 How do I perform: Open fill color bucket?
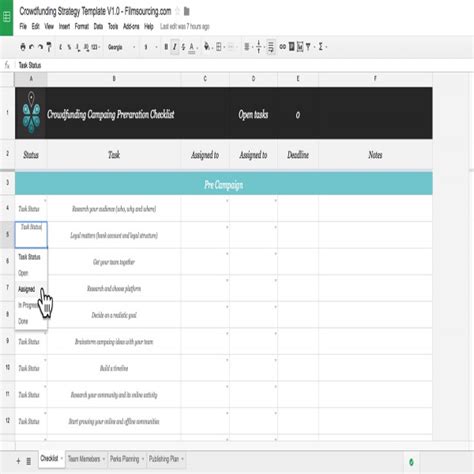pos(207,47)
